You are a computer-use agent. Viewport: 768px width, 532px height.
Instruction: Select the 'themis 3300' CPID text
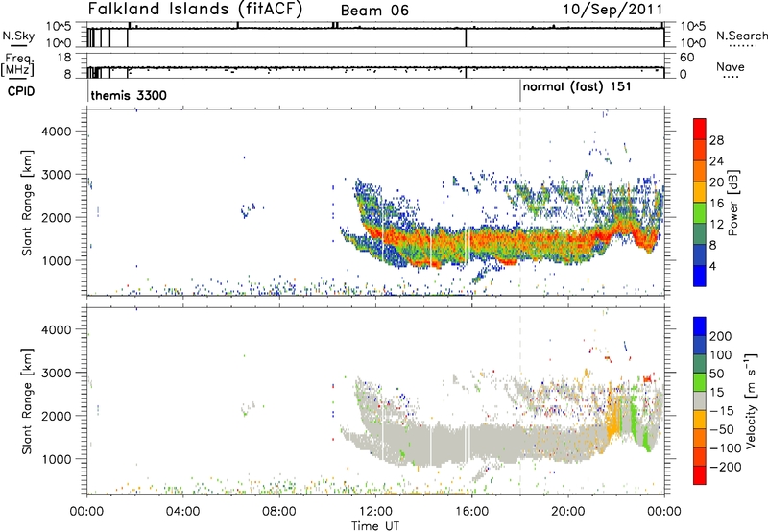point(129,95)
